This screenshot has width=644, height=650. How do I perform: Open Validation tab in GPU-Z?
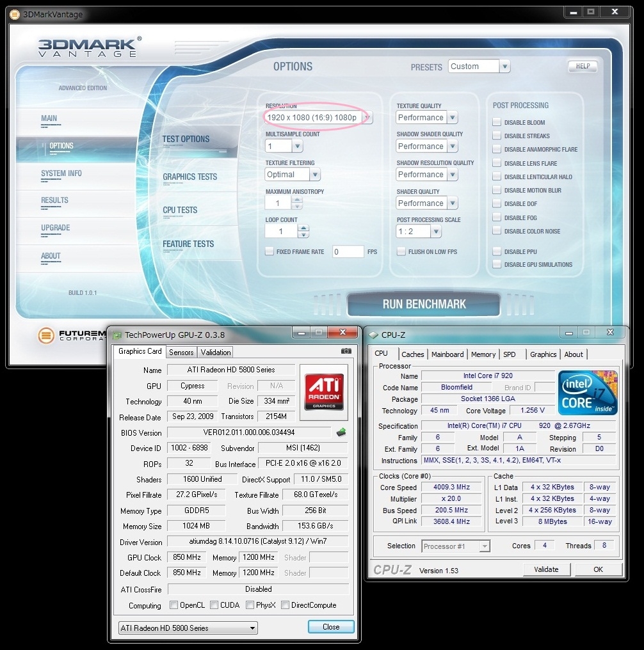215,353
